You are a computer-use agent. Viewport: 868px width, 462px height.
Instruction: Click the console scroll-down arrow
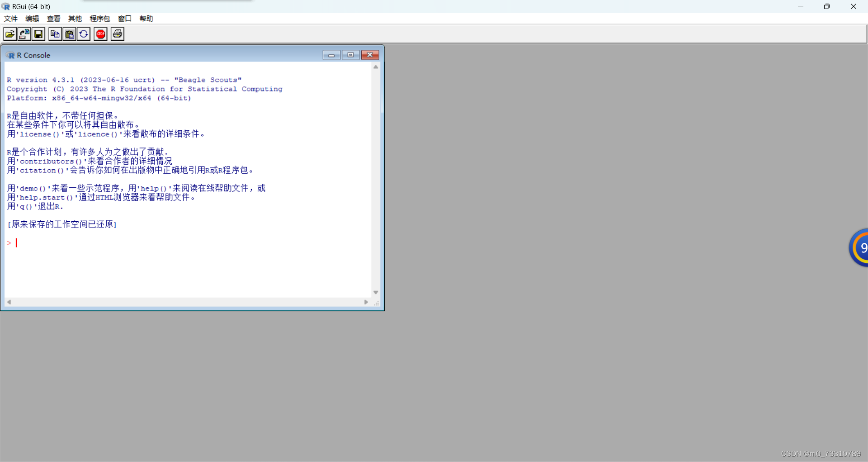376,292
